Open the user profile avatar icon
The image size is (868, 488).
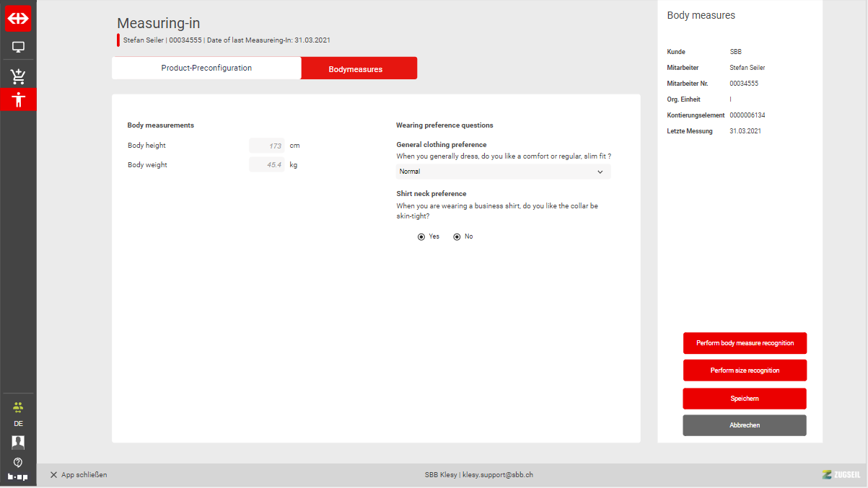coord(18,441)
